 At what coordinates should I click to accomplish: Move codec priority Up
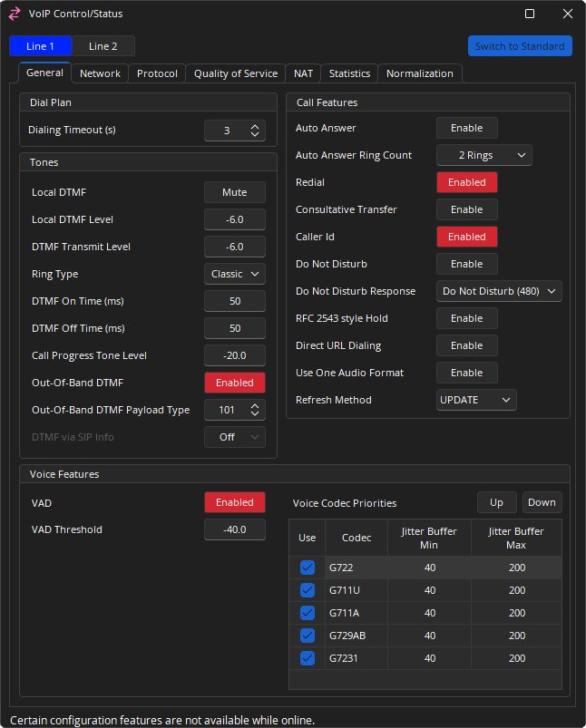(496, 502)
